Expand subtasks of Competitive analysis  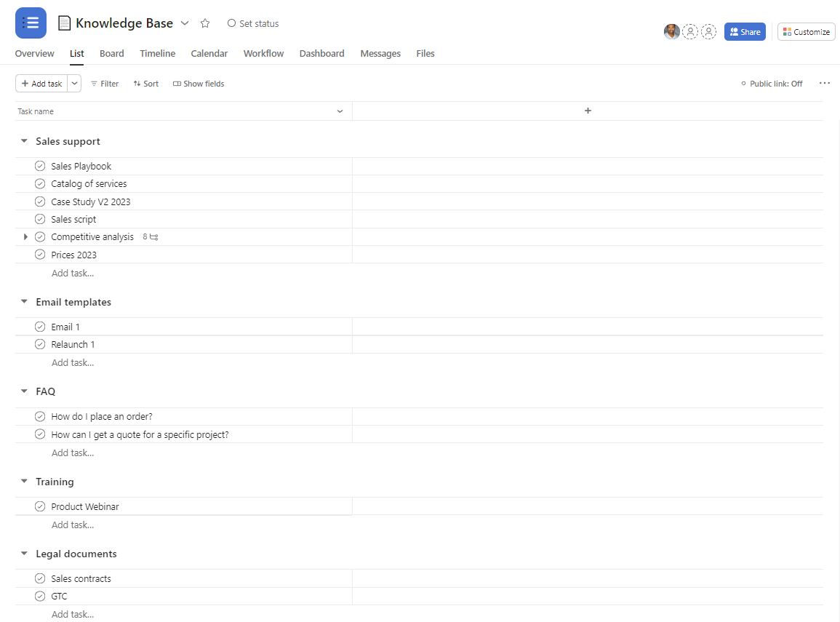[25, 237]
